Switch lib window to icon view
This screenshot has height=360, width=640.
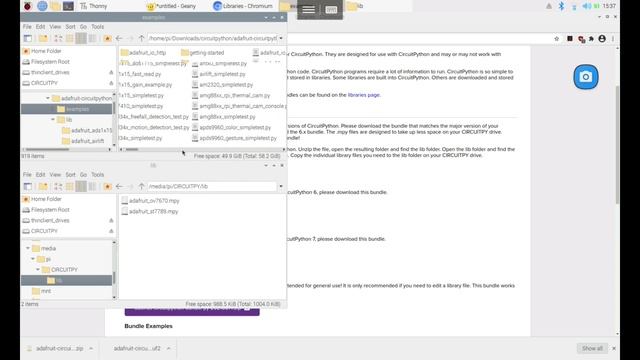58,187
